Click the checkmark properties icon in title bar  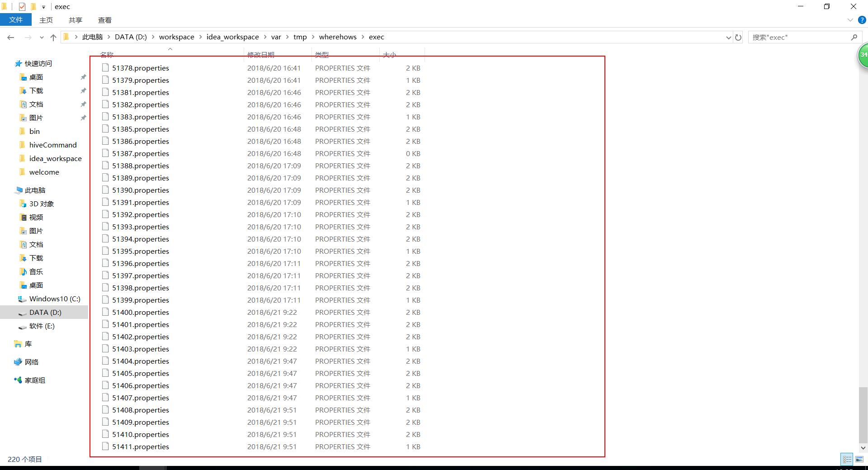pos(21,6)
